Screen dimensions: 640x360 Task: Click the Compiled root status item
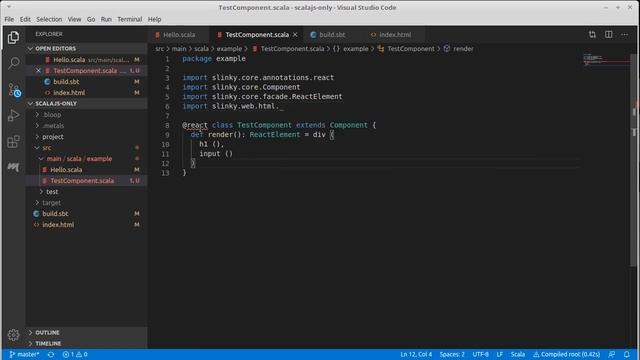(x=567, y=354)
